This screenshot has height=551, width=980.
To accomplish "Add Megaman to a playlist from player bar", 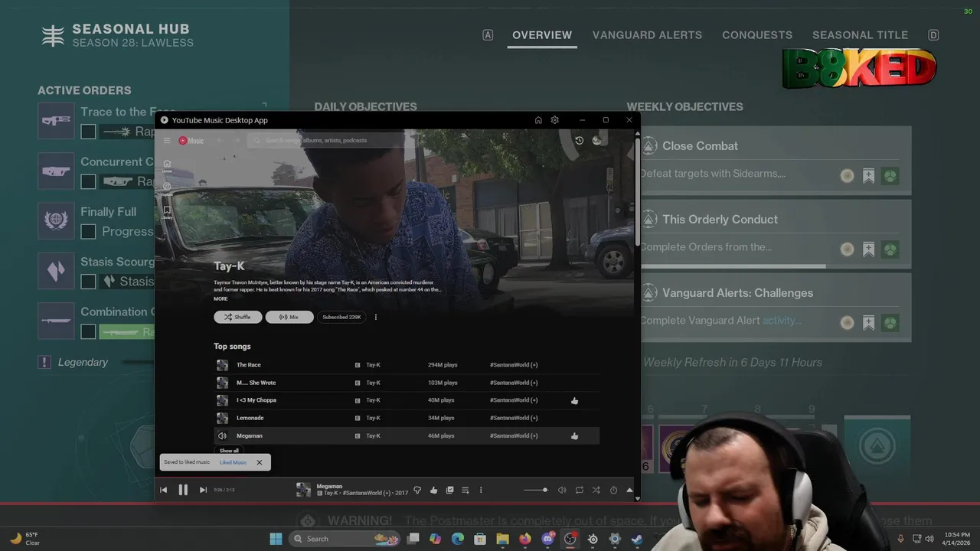I will coord(465,490).
